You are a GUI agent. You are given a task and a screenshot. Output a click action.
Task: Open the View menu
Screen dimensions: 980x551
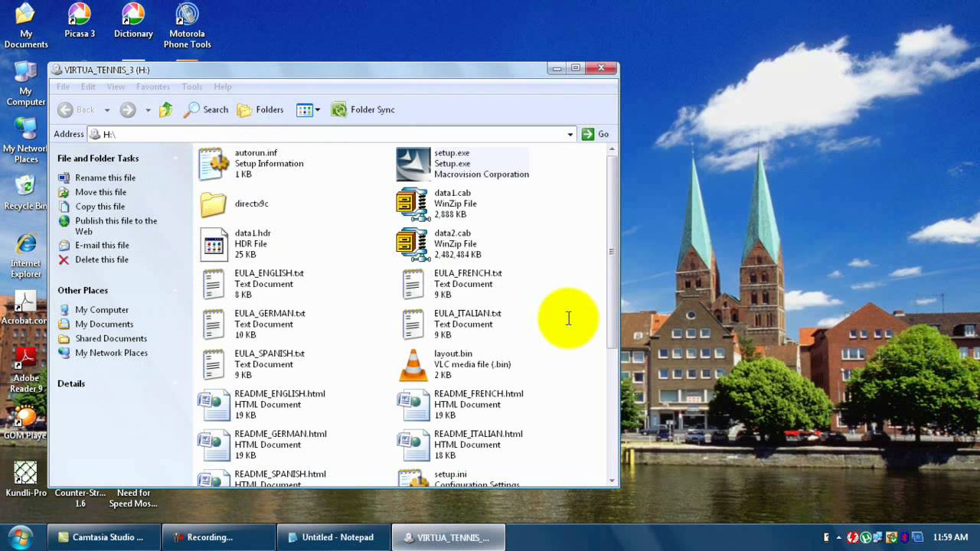pos(116,86)
